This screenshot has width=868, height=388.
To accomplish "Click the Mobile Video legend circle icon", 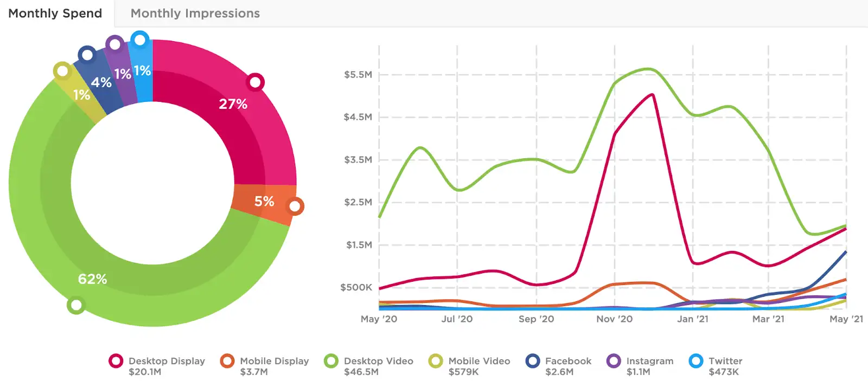I will click(x=436, y=361).
